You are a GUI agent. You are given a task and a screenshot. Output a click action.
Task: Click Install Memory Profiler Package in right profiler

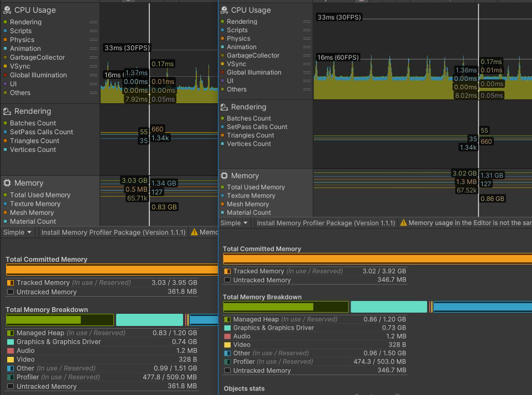click(x=326, y=223)
